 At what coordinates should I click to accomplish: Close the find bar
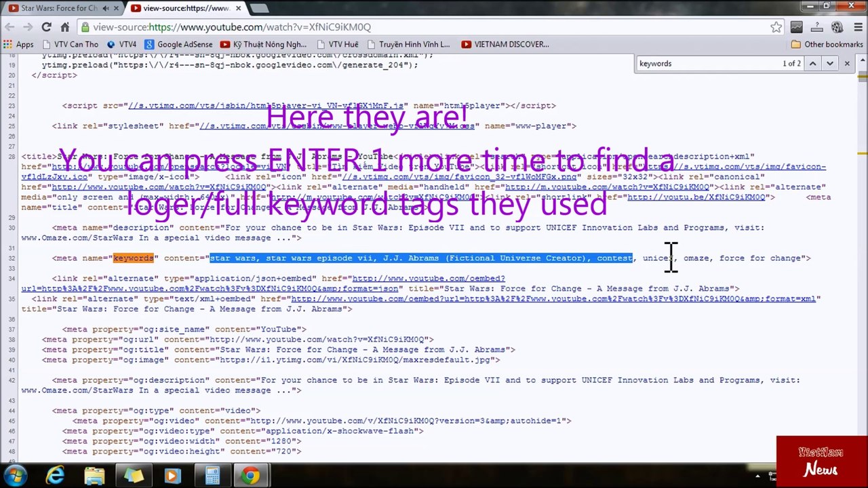pos(846,63)
